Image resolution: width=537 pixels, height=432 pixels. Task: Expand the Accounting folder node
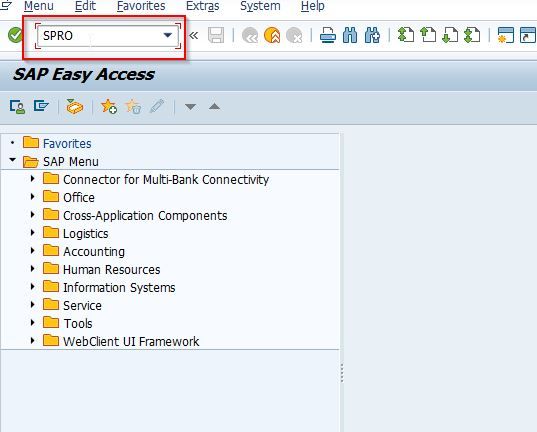[x=33, y=250]
